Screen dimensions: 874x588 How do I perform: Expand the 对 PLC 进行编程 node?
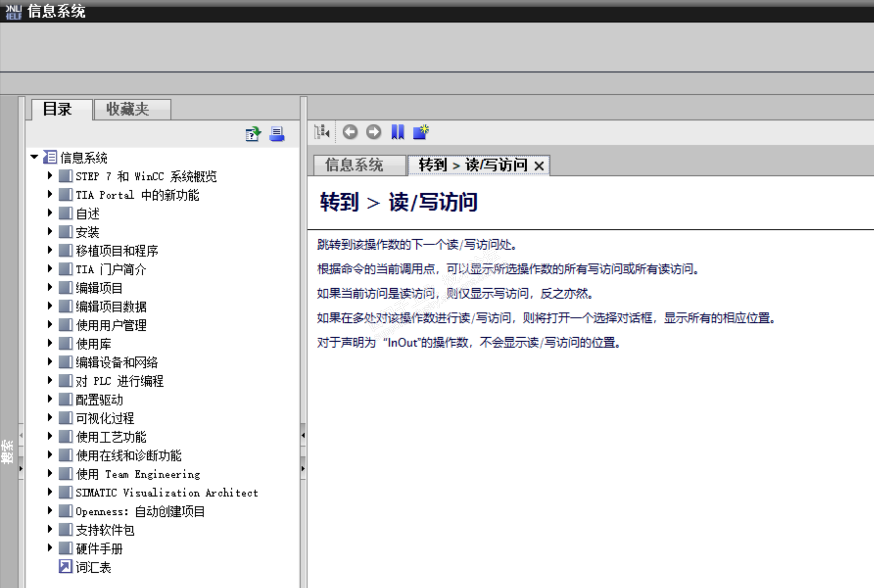pyautogui.click(x=50, y=380)
